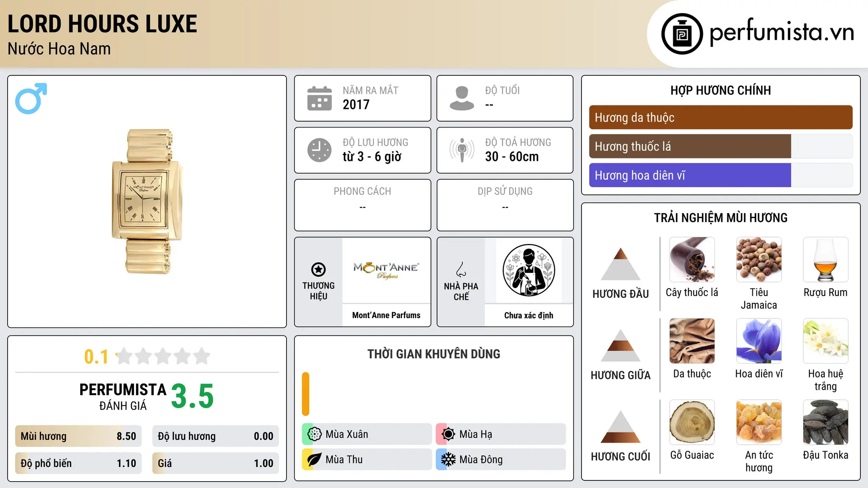This screenshot has width=868, height=488.
Task: Click the perfumista perfume bottle logo icon
Action: click(682, 34)
